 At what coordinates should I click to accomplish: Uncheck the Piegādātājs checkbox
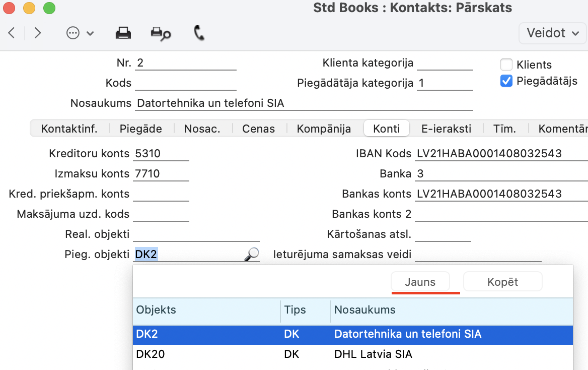(506, 81)
